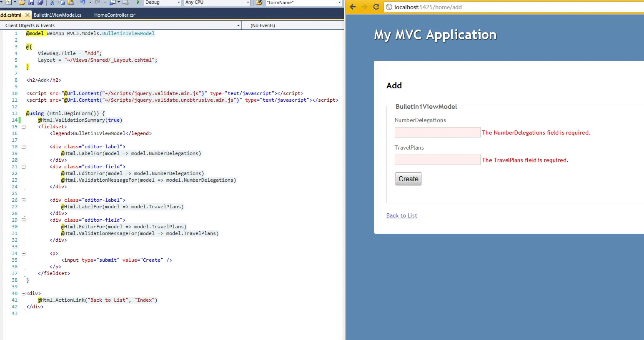Open the formName find combo box
This screenshot has width=644, height=340.
[303, 2]
